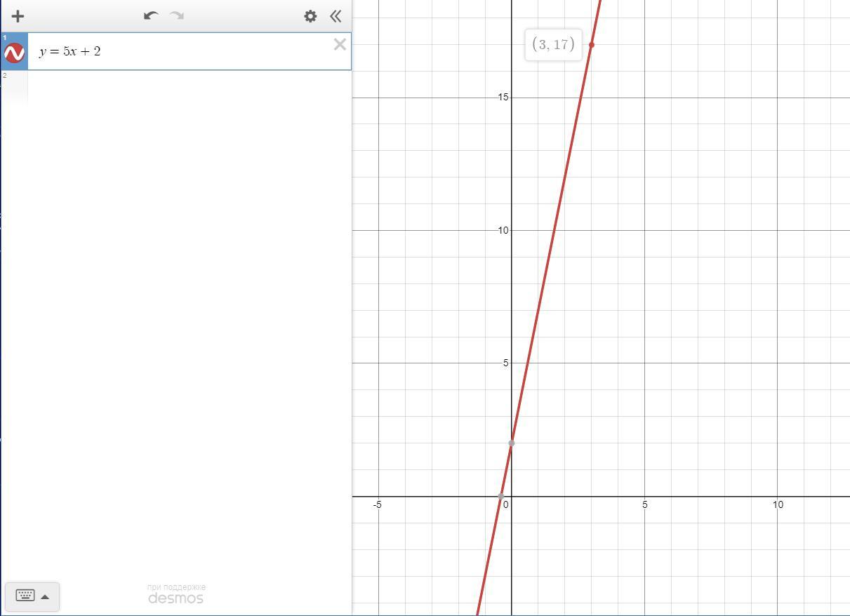The height and width of the screenshot is (616, 850).
Task: Click the x-intercept gray point
Action: pos(501,496)
